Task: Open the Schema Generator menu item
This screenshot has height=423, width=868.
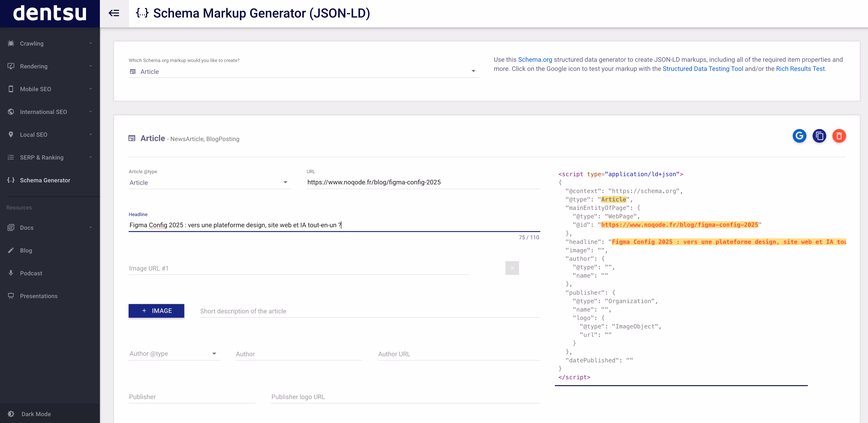Action: coord(45,180)
